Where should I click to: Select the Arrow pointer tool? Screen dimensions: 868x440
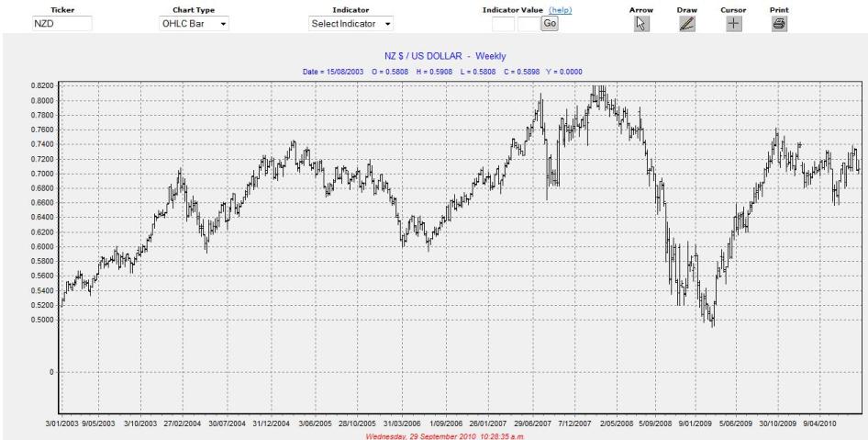point(642,24)
